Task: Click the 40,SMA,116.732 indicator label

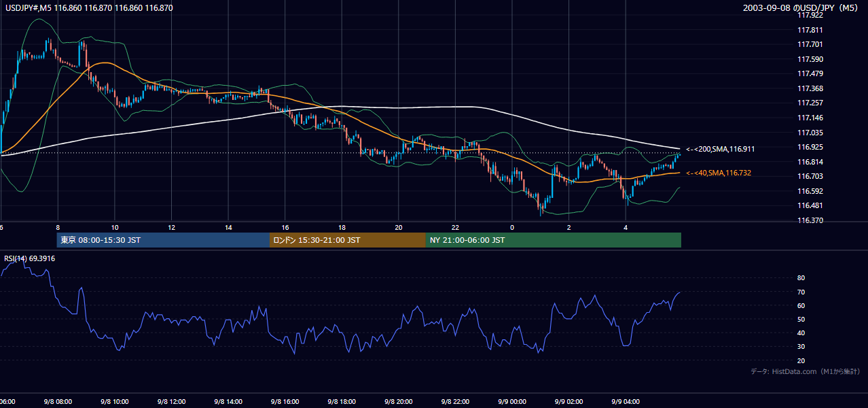Action: [719, 173]
